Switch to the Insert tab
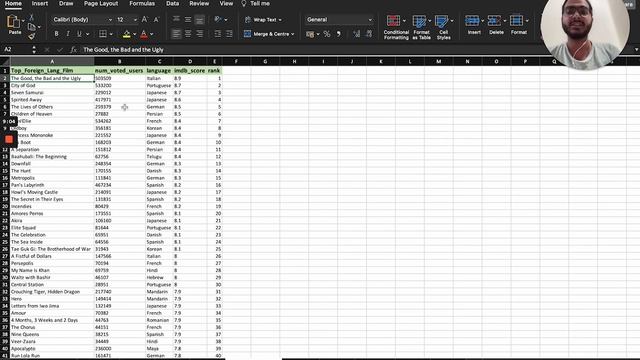The image size is (640, 360). click(x=40, y=4)
